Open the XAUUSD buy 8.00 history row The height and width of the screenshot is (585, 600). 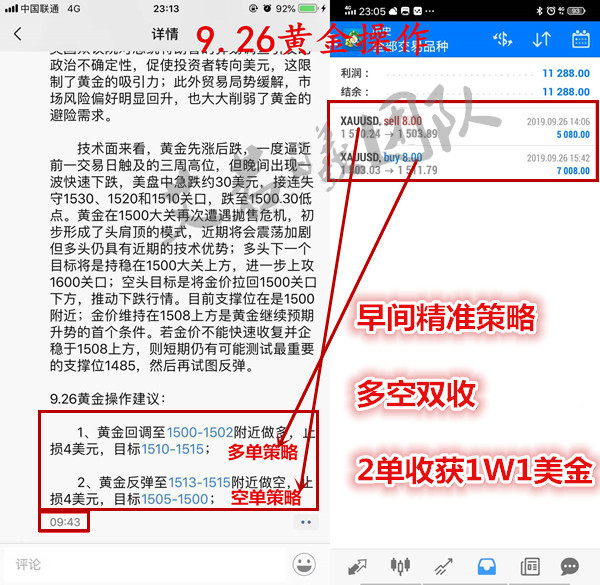[x=465, y=164]
